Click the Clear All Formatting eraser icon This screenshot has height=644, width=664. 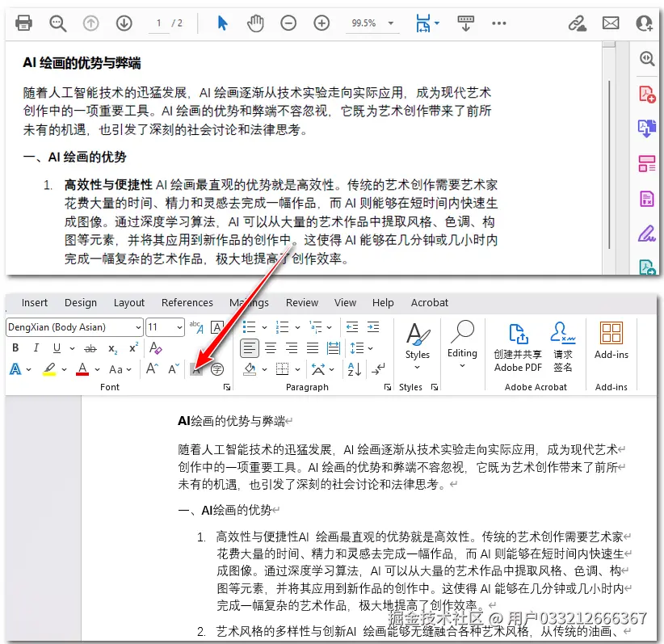(155, 347)
